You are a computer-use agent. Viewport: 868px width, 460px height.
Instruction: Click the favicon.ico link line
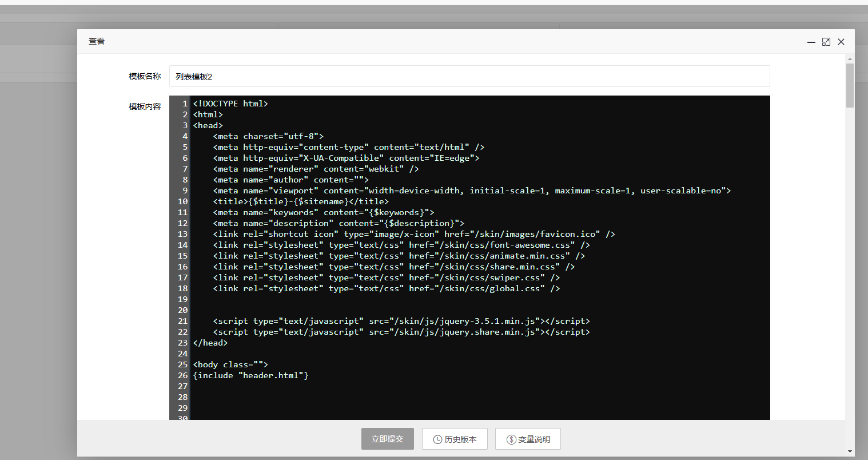414,234
